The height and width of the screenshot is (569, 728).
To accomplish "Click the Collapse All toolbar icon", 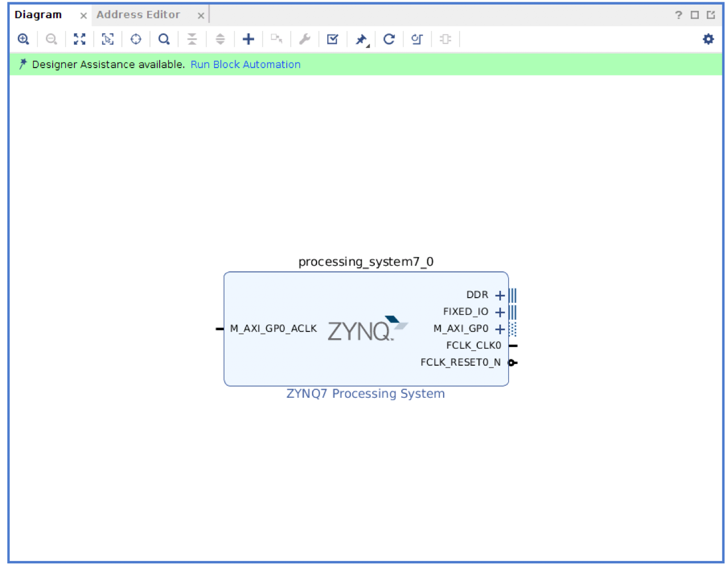I will pos(192,39).
